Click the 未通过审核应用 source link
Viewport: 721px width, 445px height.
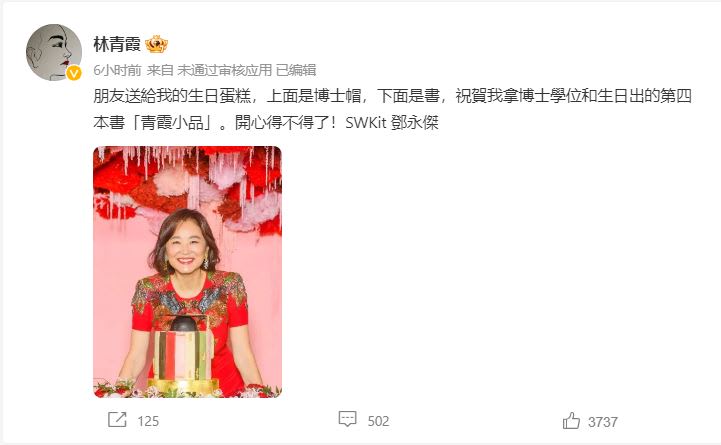(225, 70)
